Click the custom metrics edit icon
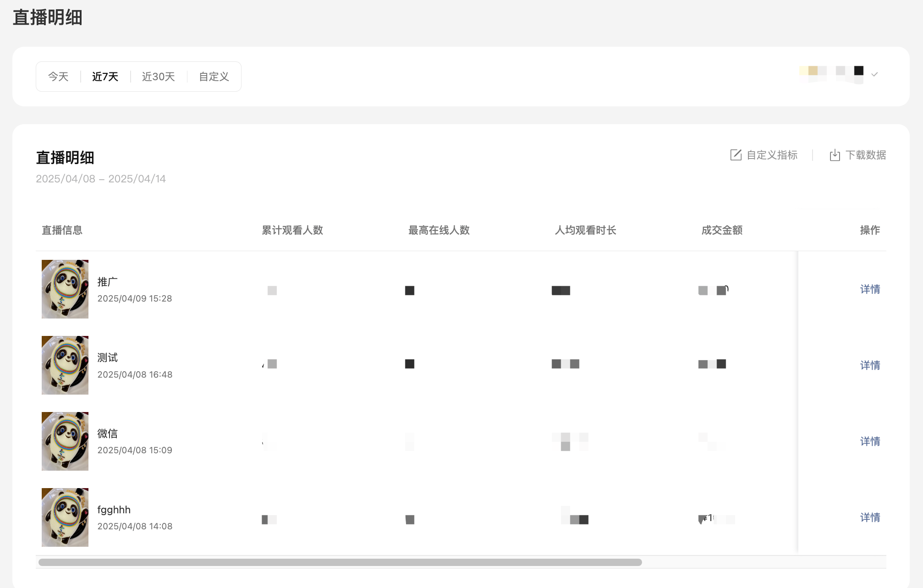The width and height of the screenshot is (923, 588). point(736,155)
